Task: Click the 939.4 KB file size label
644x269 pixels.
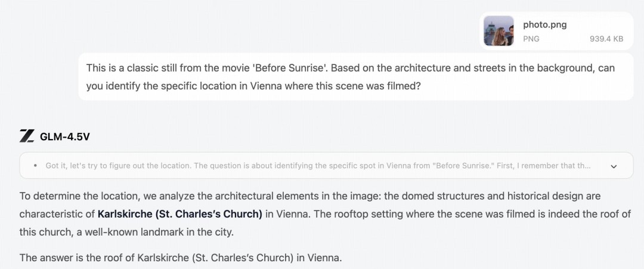Action: [606, 39]
